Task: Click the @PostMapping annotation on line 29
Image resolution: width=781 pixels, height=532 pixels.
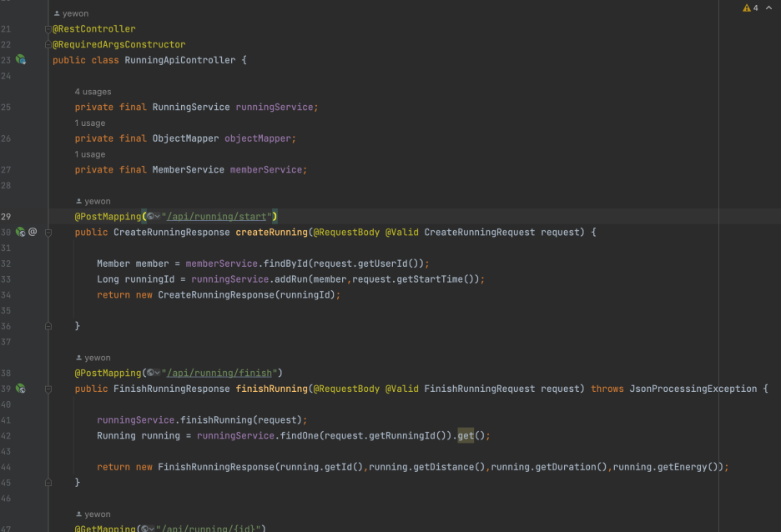Action: (108, 217)
